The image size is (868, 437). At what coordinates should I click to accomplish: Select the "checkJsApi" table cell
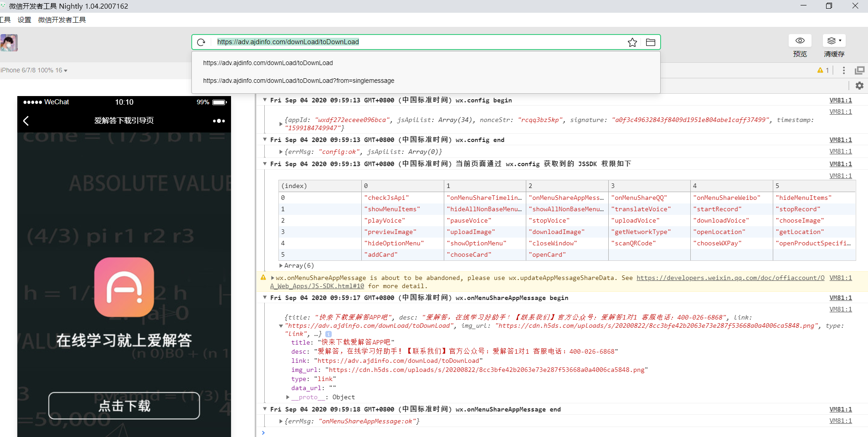[403, 198]
